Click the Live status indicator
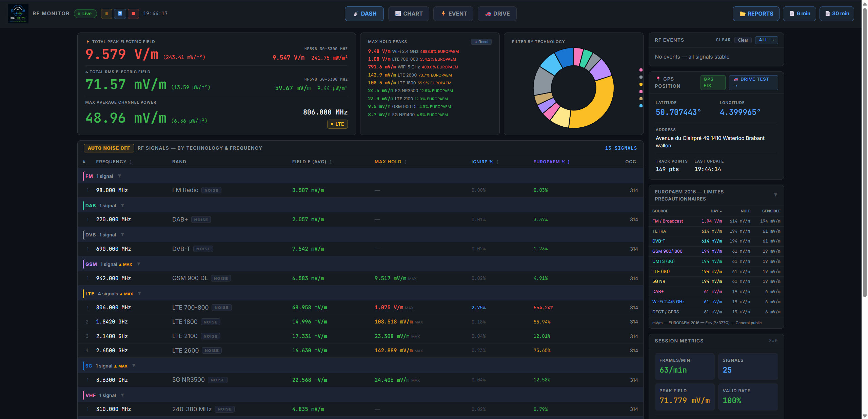 click(85, 14)
